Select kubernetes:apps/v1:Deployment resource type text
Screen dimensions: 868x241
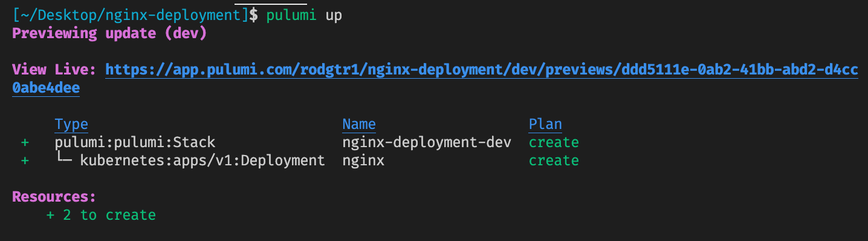tap(202, 160)
